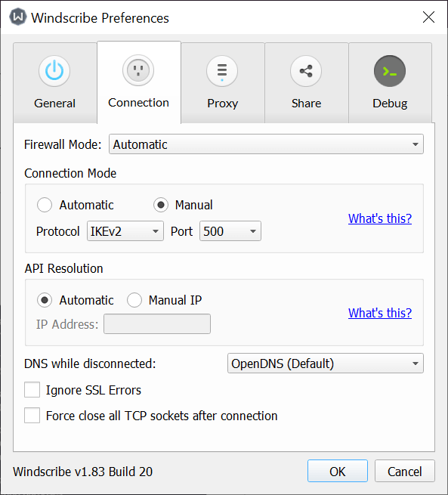Click the General power icon
The height and width of the screenshot is (495, 448).
pos(54,71)
